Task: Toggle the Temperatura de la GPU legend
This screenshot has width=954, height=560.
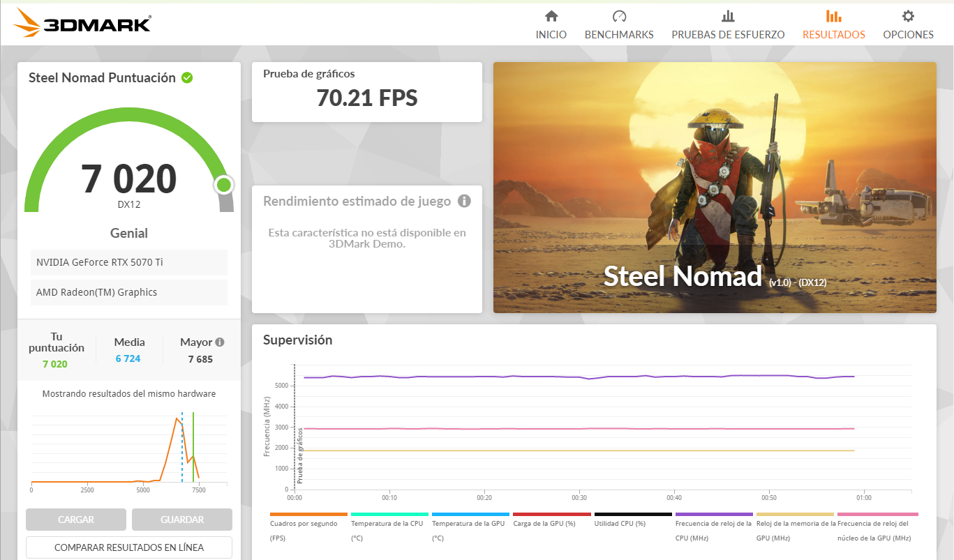Action: click(470, 527)
